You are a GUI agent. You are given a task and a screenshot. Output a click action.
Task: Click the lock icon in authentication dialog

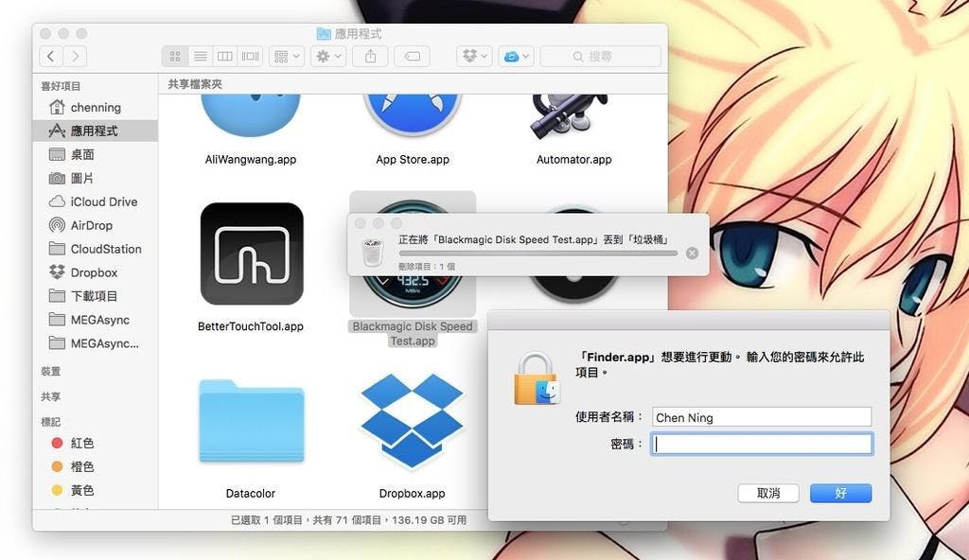coord(537,379)
